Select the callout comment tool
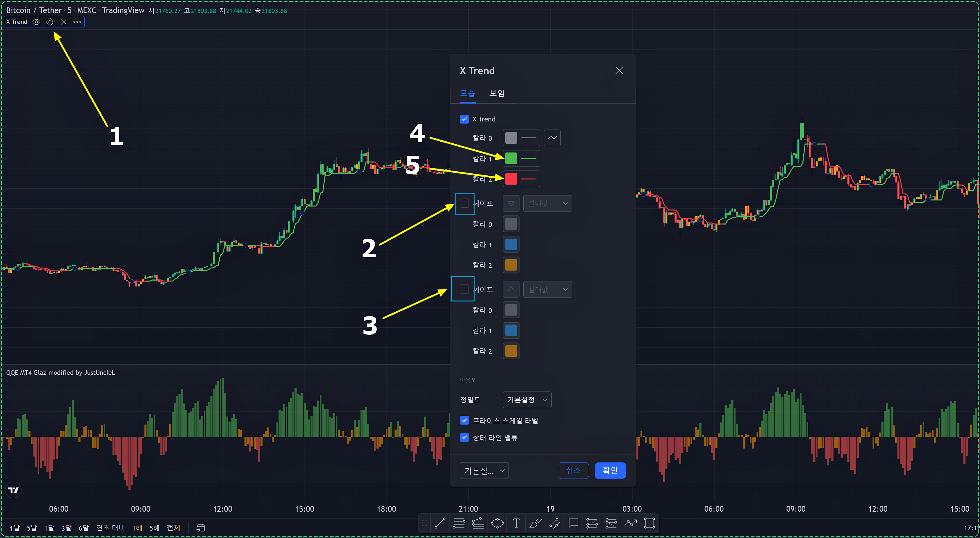The image size is (980, 538). point(573,523)
